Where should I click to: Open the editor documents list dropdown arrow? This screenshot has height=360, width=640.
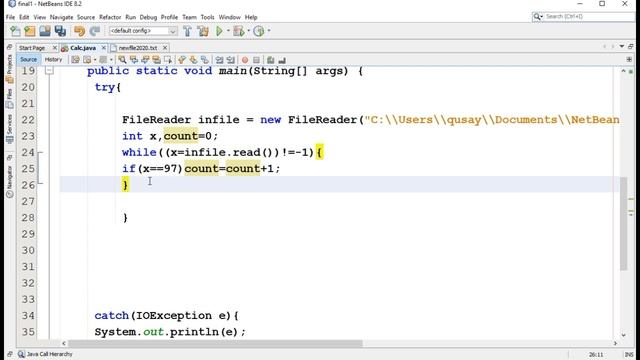coord(622,47)
